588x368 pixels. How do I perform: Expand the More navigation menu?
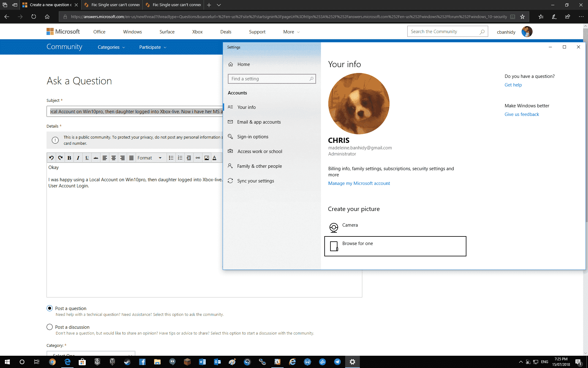(x=292, y=32)
